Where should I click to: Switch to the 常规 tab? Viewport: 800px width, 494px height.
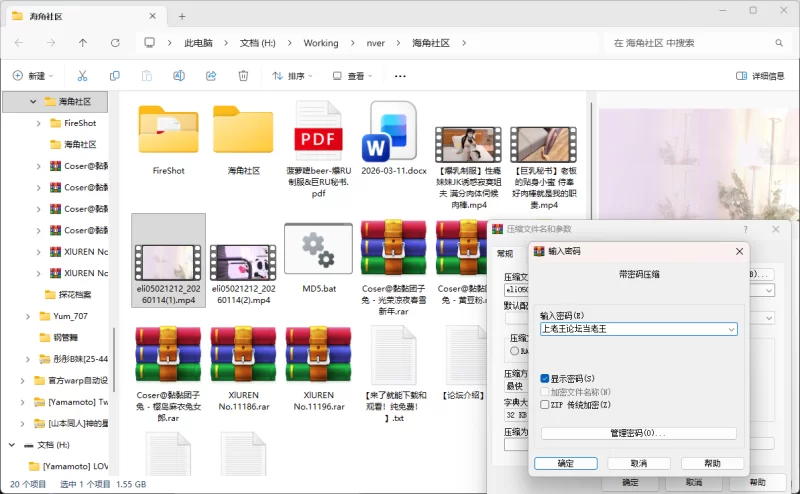click(x=506, y=253)
